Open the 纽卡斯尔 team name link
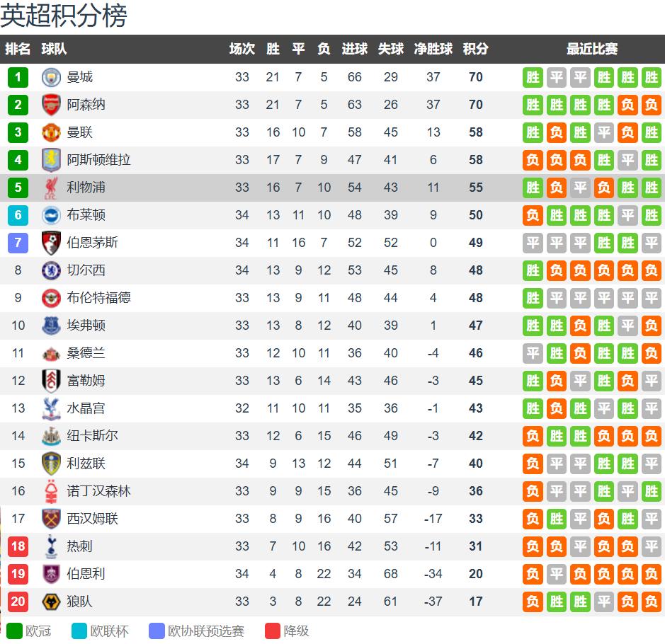Viewport: 665px width, 644px height. (x=92, y=436)
